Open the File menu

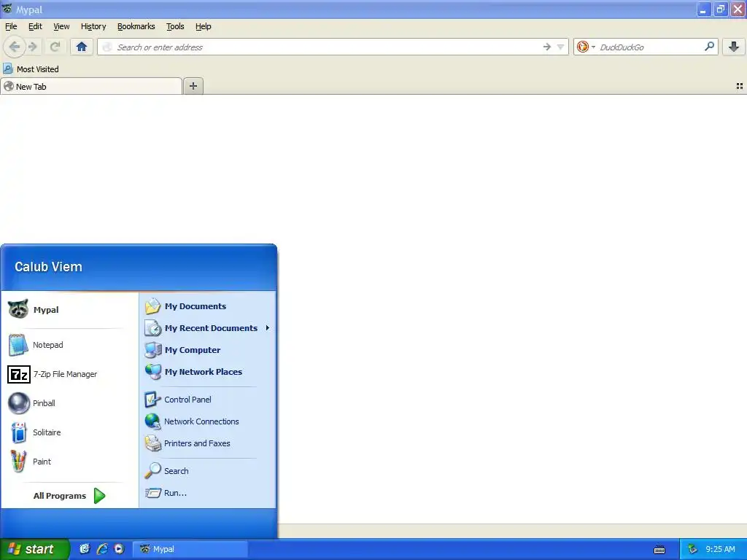11,26
